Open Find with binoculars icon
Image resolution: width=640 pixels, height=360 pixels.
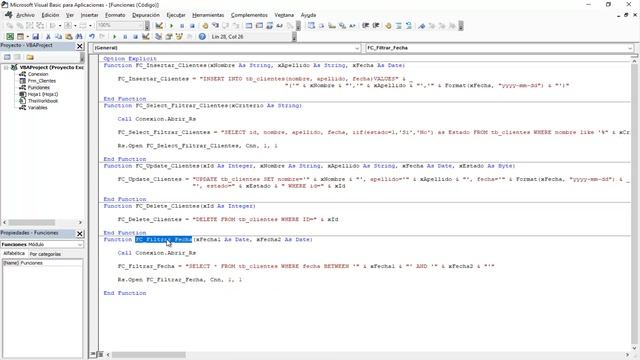[x=79, y=36]
